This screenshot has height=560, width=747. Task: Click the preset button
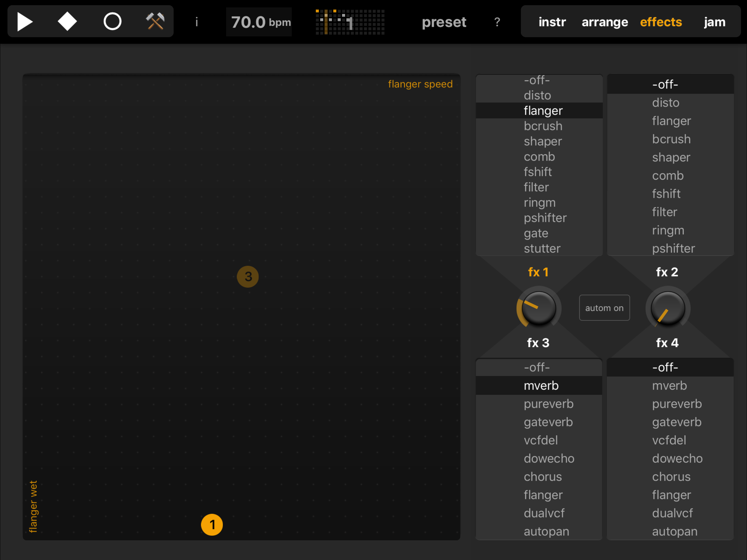point(444,22)
